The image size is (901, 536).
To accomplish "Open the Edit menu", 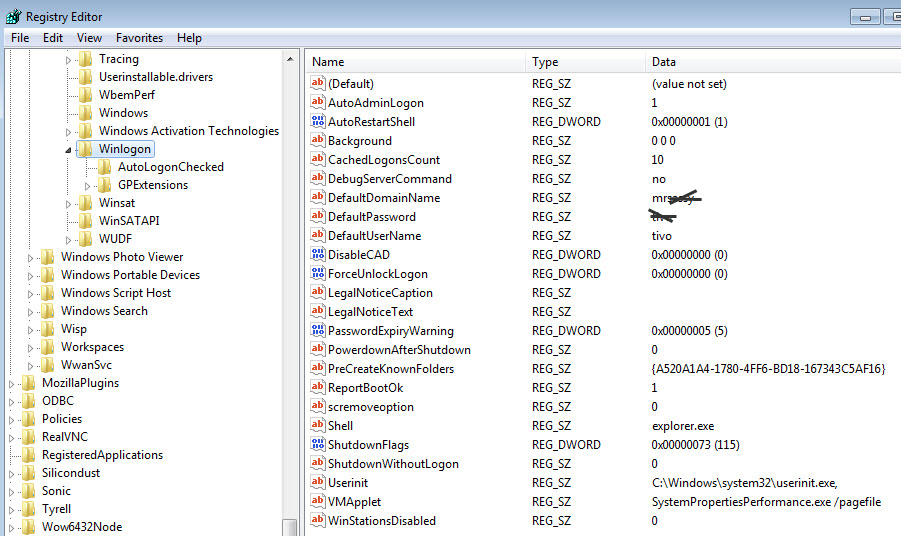I will (x=53, y=38).
